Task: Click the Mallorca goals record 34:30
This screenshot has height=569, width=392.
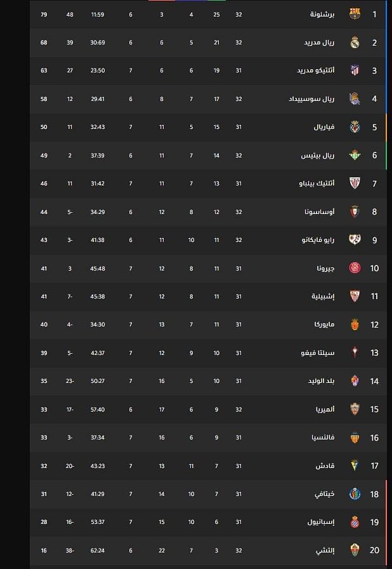Action: click(x=98, y=325)
